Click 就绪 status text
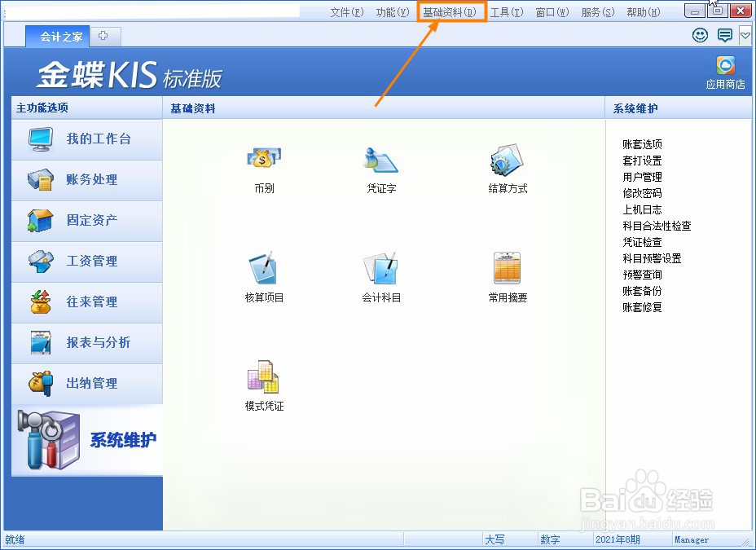 15,539
